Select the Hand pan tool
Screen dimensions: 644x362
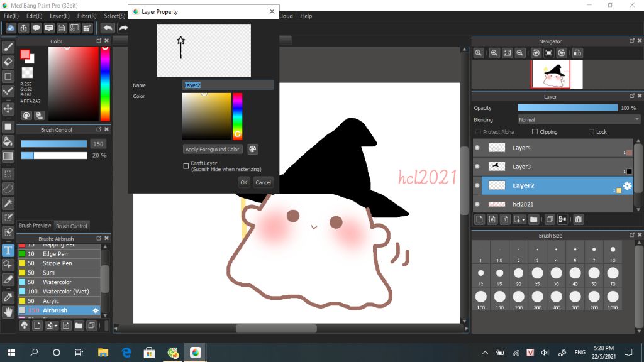click(8, 312)
